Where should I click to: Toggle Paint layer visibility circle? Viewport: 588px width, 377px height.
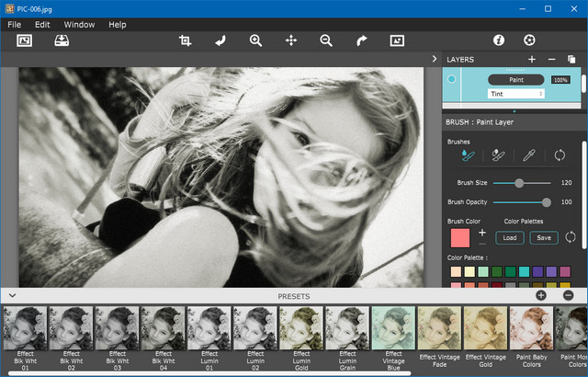click(451, 80)
